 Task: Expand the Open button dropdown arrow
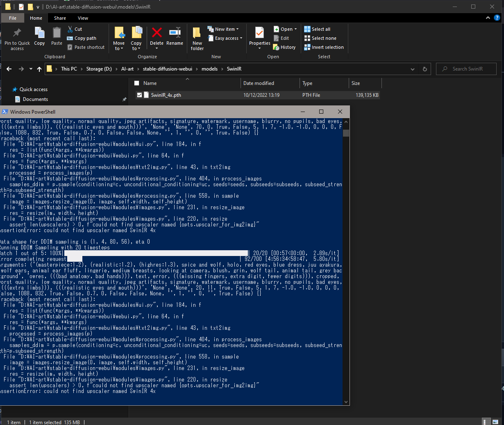(x=295, y=30)
